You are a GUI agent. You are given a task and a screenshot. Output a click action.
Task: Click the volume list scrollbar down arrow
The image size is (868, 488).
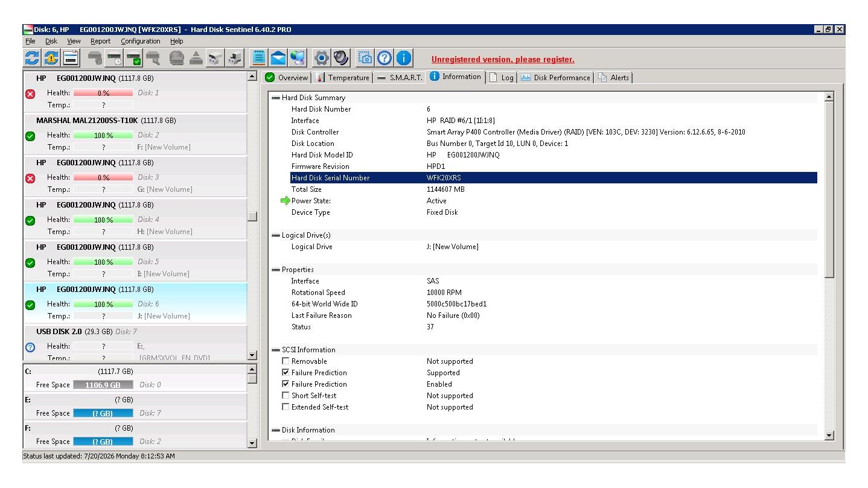[252, 443]
